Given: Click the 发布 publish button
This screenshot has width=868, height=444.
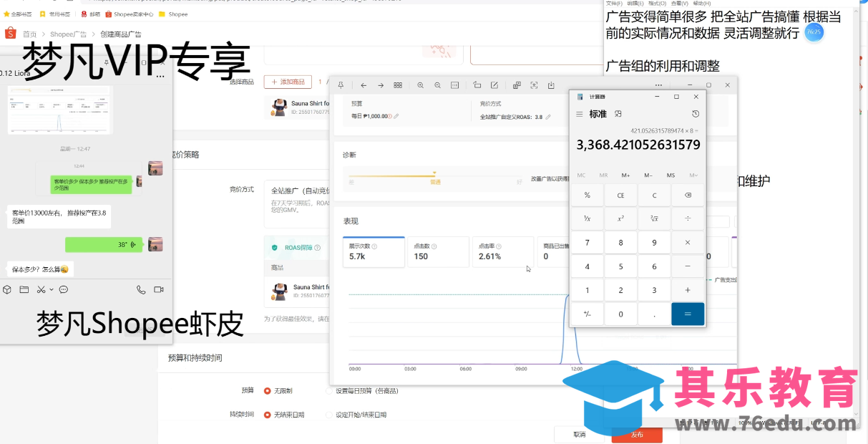Looking at the screenshot, I should (x=636, y=435).
